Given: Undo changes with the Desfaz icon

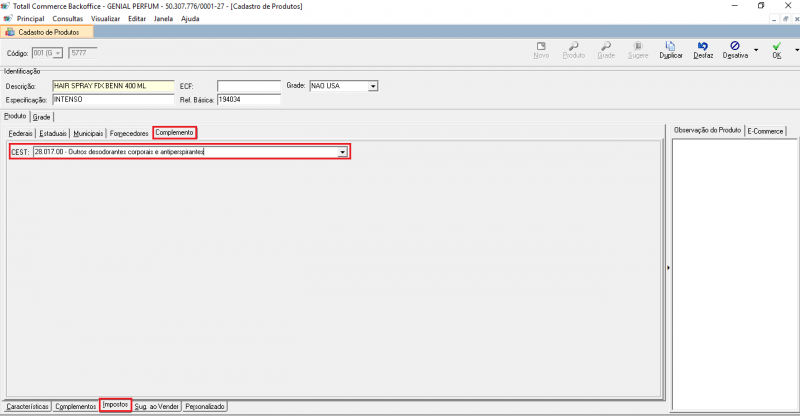Looking at the screenshot, I should [703, 50].
